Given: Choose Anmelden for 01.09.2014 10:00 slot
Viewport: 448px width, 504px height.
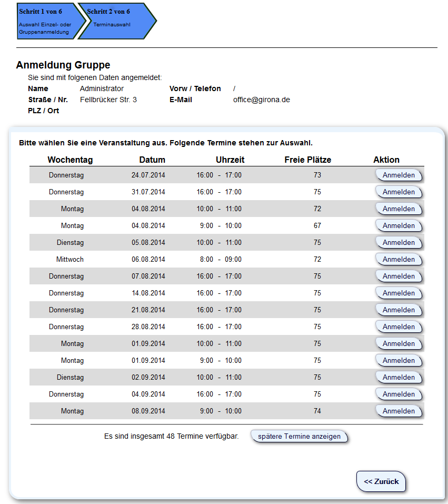Looking at the screenshot, I should 399,344.
